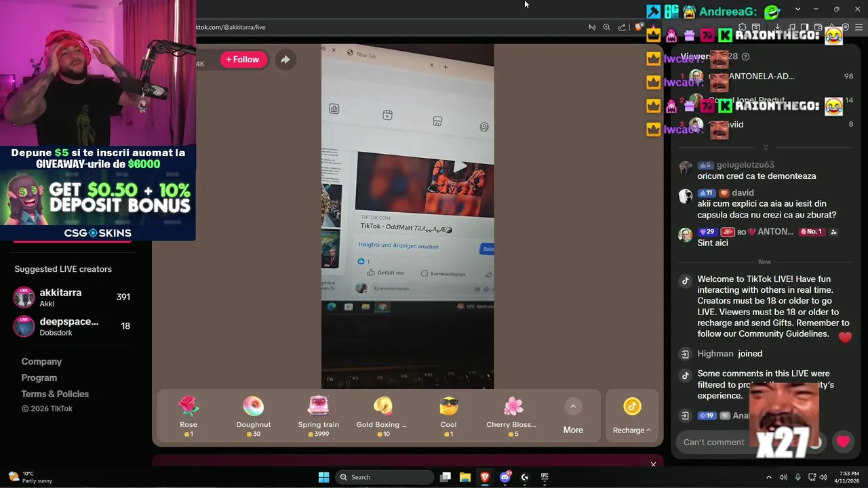Share the live stream via arrow icon

[x=285, y=60]
